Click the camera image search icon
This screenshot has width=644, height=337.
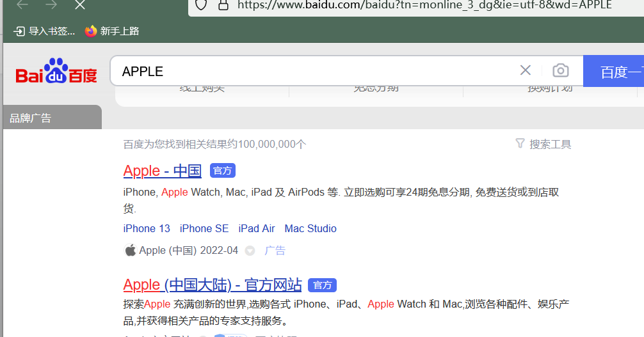pyautogui.click(x=561, y=70)
